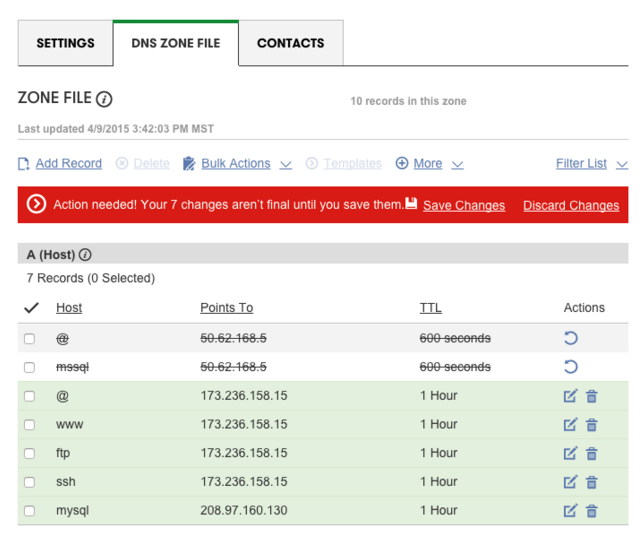This screenshot has height=541, width=644.
Task: Undo deletion of the mssql record
Action: pos(571,367)
